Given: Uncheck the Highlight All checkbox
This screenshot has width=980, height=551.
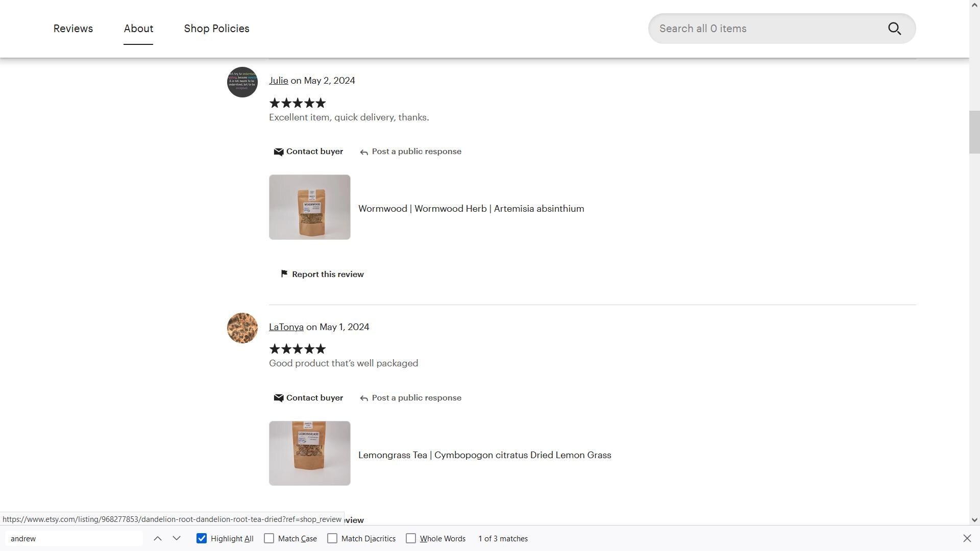Looking at the screenshot, I should pyautogui.click(x=202, y=538).
